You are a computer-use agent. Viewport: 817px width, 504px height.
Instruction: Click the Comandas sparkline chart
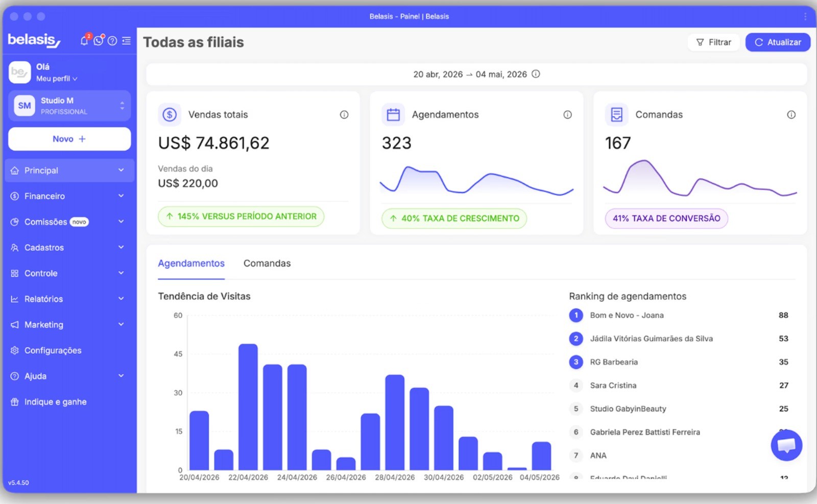click(x=700, y=178)
